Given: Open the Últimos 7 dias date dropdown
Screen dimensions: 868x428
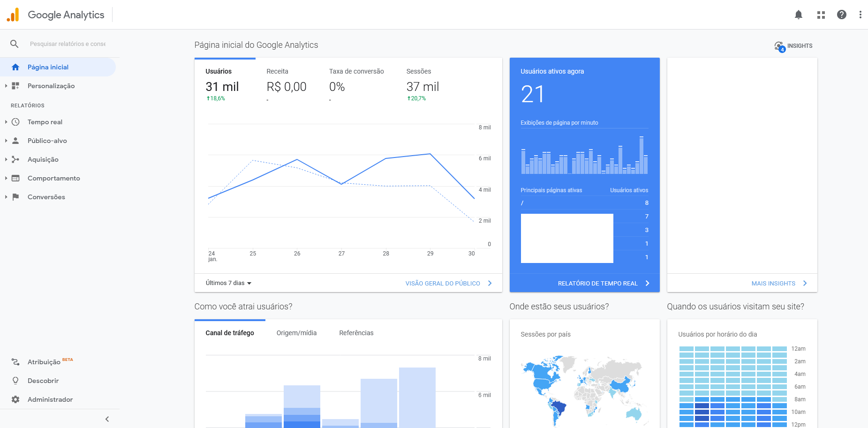Looking at the screenshot, I should point(228,283).
